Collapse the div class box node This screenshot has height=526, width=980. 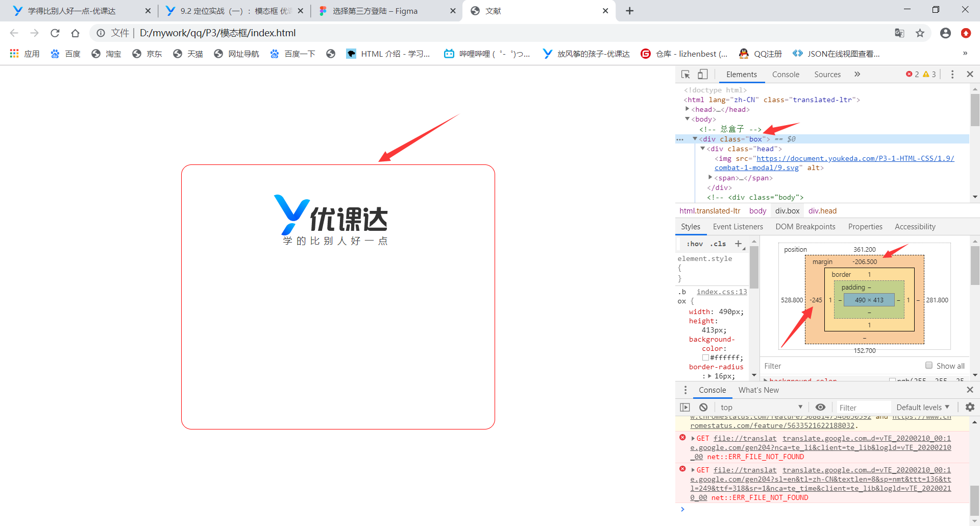coord(695,139)
